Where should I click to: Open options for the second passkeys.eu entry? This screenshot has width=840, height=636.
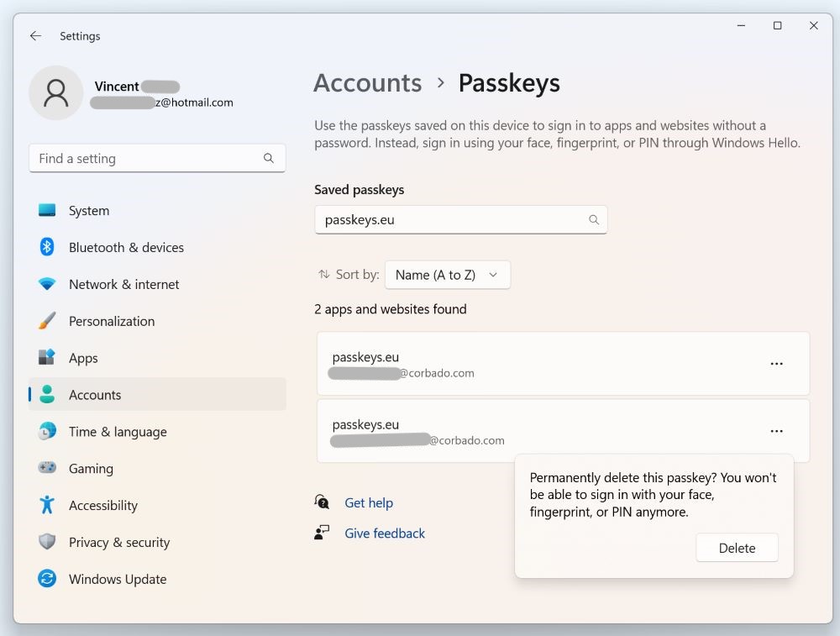point(776,430)
